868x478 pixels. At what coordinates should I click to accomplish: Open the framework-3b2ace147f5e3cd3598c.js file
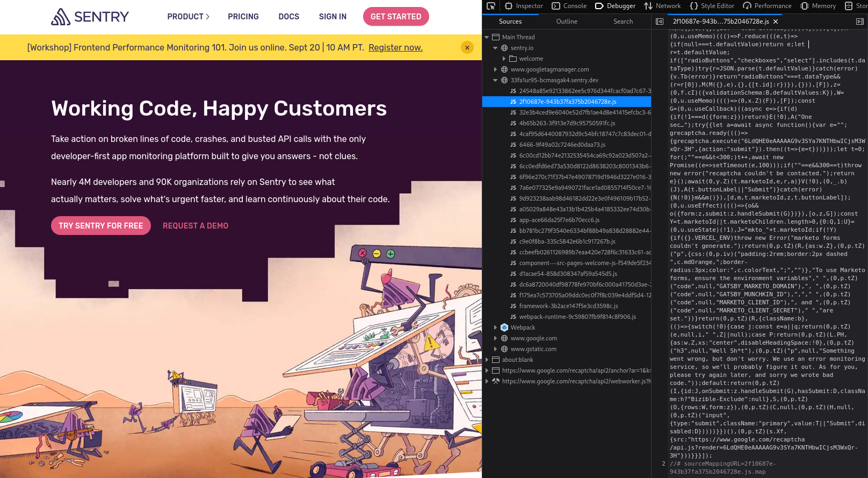(x=567, y=306)
